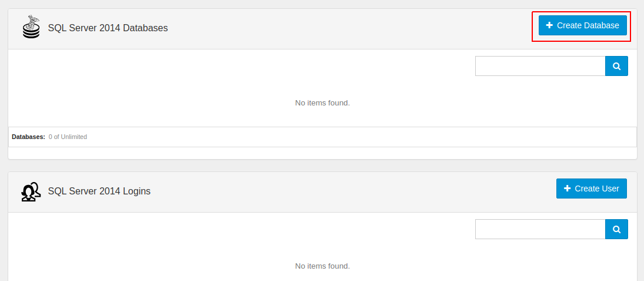The image size is (644, 281).
Task: Click the SQL Server Logins users icon
Action: point(31,191)
